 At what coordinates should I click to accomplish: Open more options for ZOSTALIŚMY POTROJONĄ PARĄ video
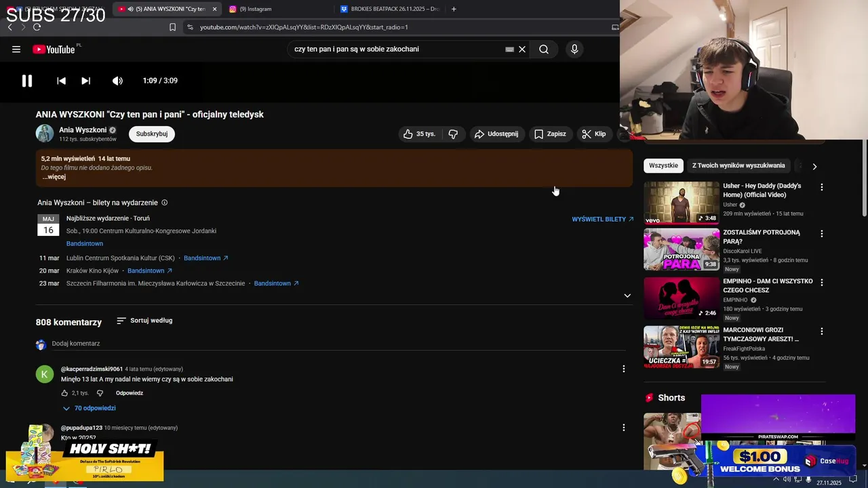822,234
